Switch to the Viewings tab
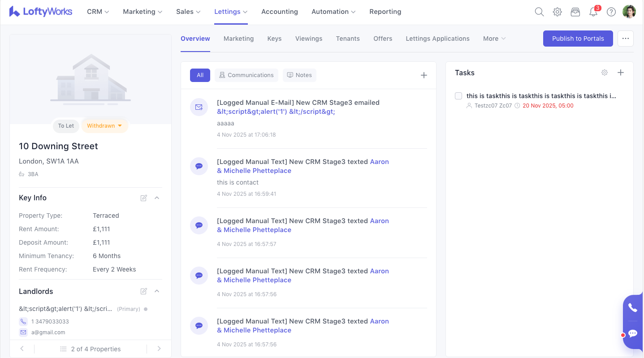This screenshot has height=358, width=644. (x=308, y=39)
